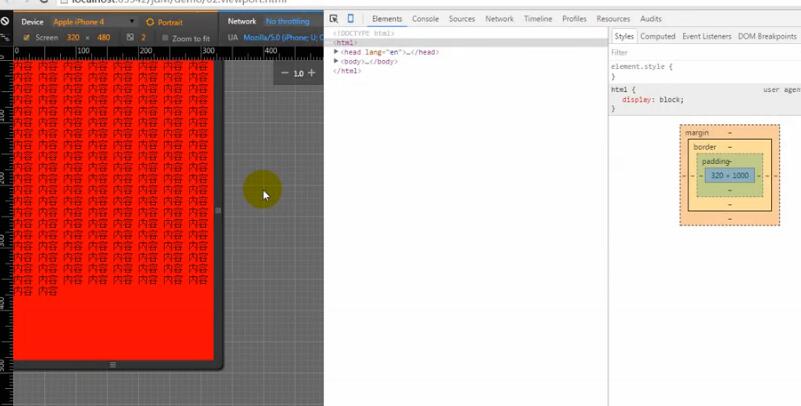Zoom out with the minus button
The image size is (801, 406).
(285, 73)
